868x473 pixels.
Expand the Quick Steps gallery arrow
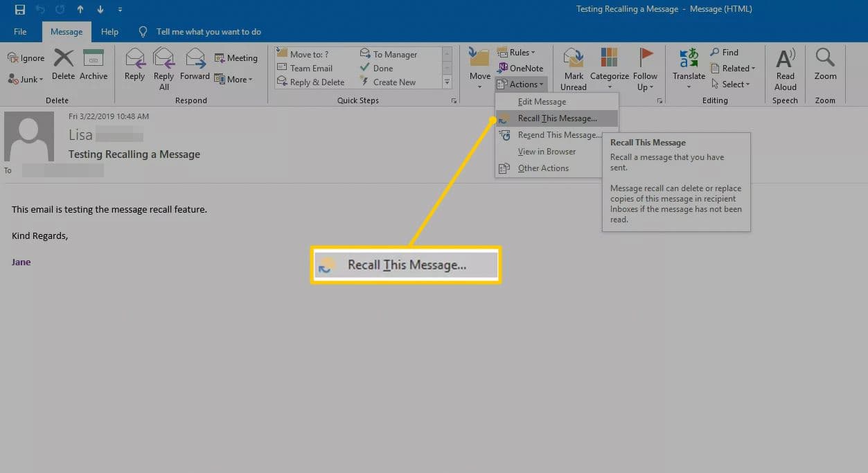coord(447,82)
